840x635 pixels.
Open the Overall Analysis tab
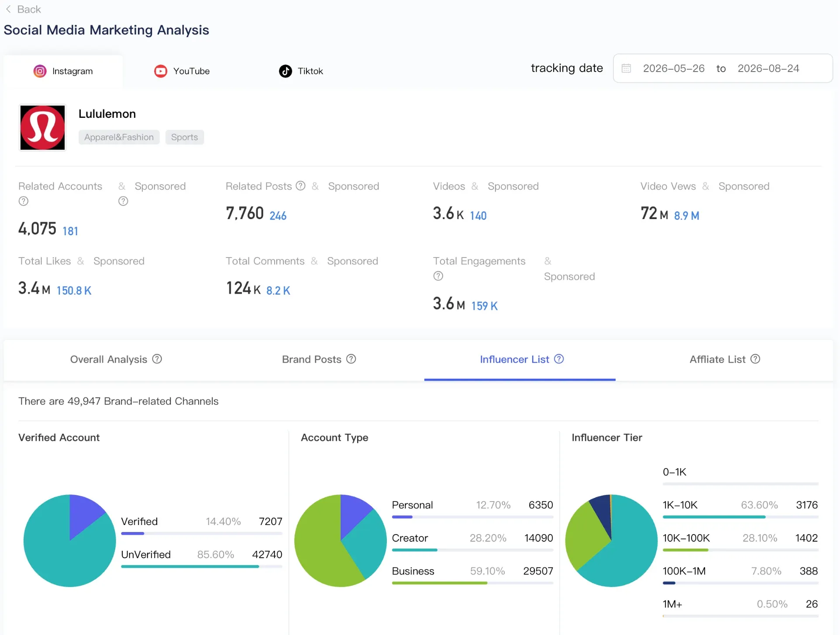(x=116, y=360)
